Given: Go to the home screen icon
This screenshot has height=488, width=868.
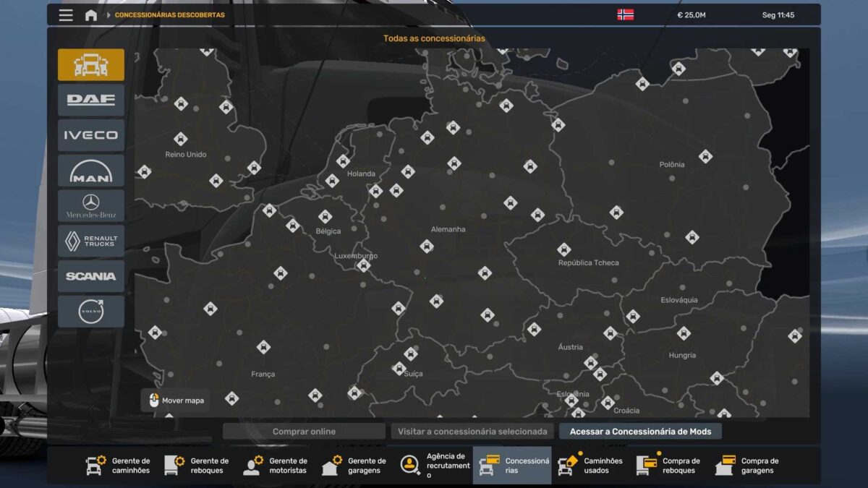Looking at the screenshot, I should (x=91, y=15).
